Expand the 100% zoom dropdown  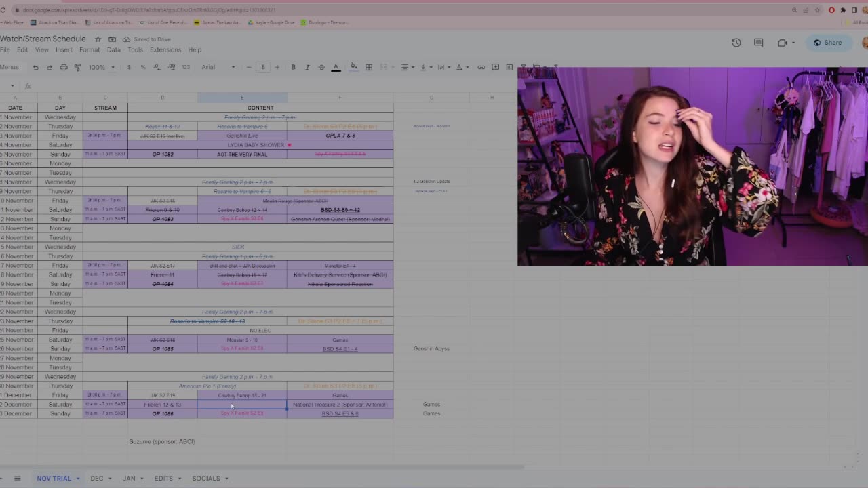coord(101,67)
